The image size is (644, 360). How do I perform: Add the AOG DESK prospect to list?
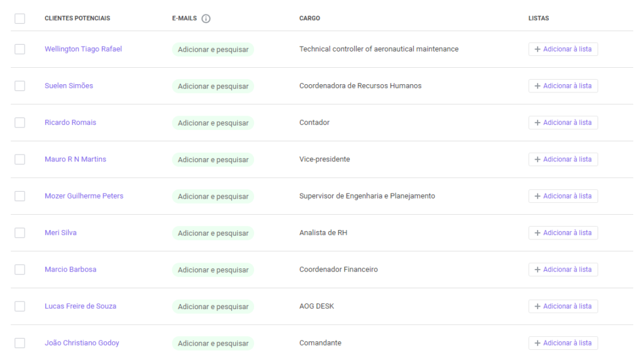(563, 306)
